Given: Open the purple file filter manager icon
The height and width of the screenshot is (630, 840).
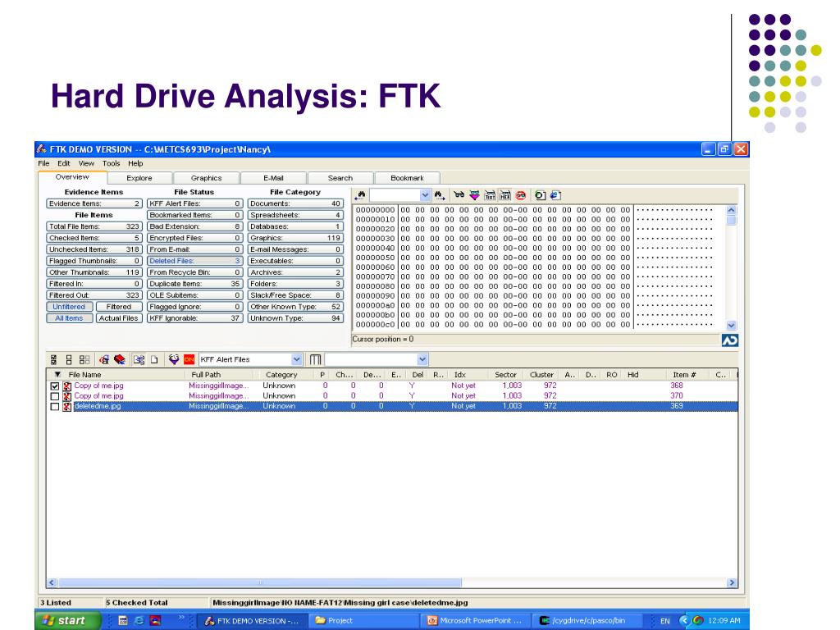Looking at the screenshot, I should tap(174, 359).
